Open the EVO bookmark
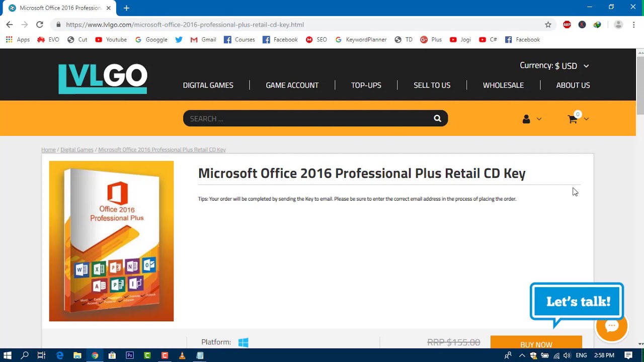Viewport: 644px width, 362px height. [48, 40]
